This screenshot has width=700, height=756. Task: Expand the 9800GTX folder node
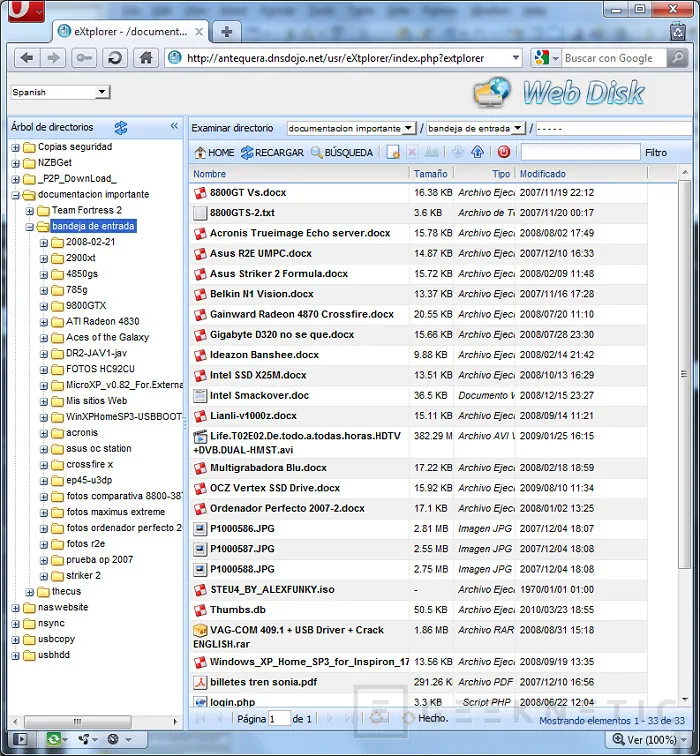tap(43, 306)
